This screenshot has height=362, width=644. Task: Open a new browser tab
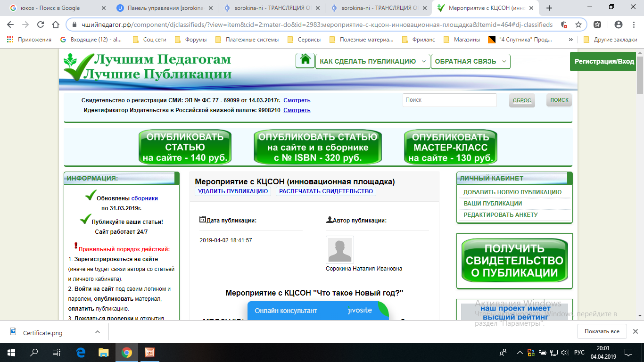549,8
